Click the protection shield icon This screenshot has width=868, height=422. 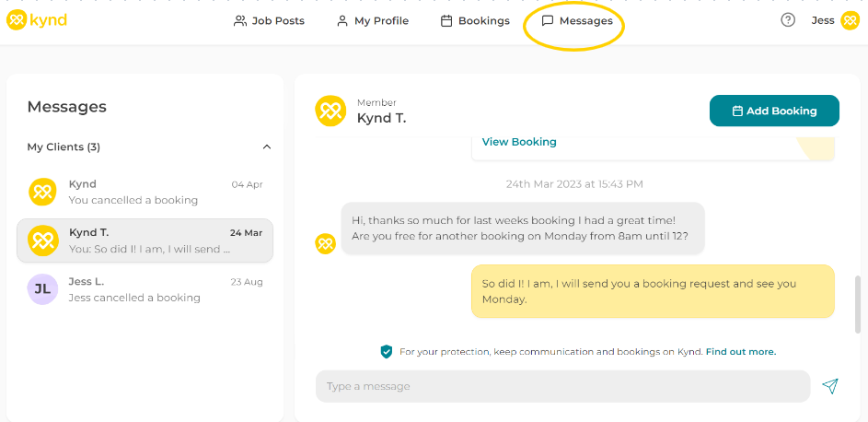(x=387, y=351)
